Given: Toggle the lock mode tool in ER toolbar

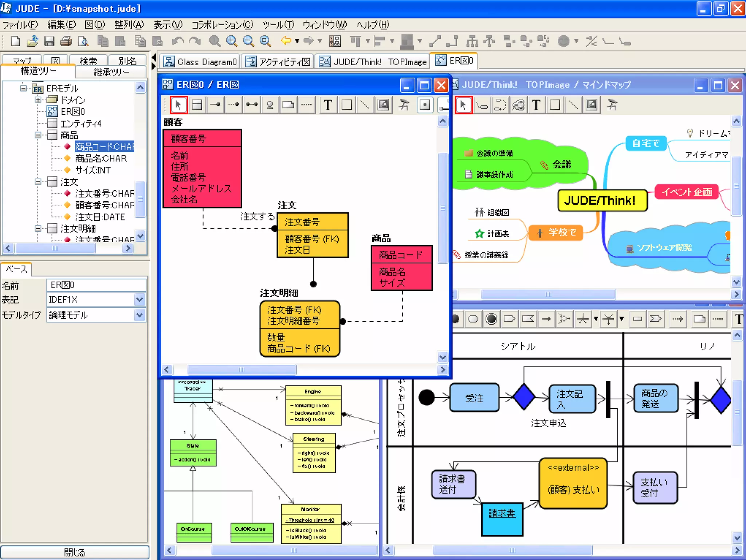Looking at the screenshot, I should click(x=404, y=105).
